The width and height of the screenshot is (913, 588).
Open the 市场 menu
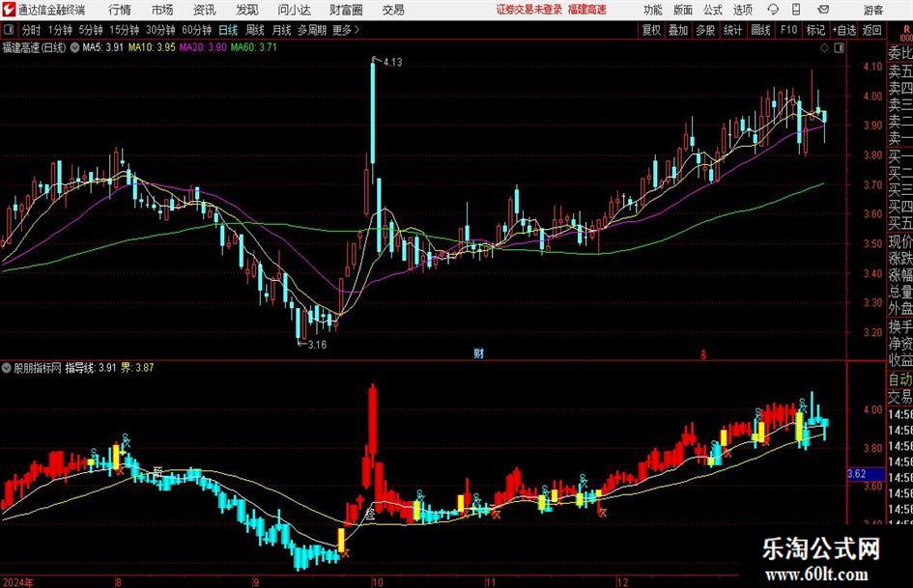pos(162,10)
